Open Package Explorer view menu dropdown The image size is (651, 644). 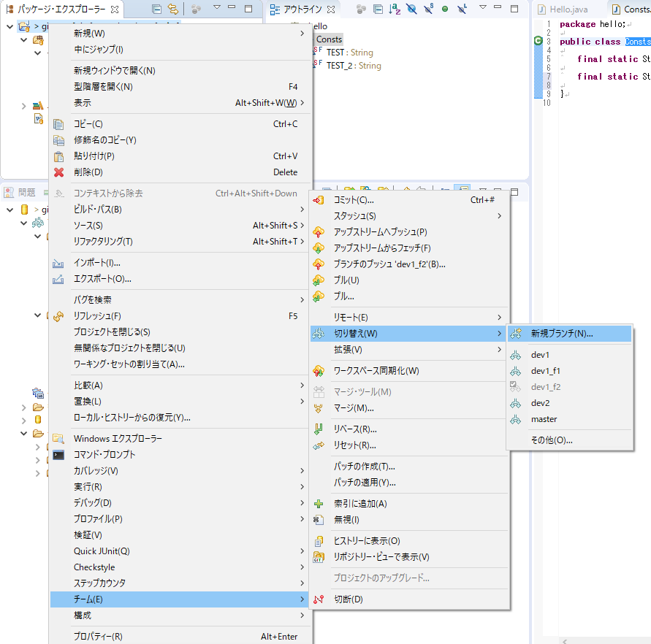217,7
